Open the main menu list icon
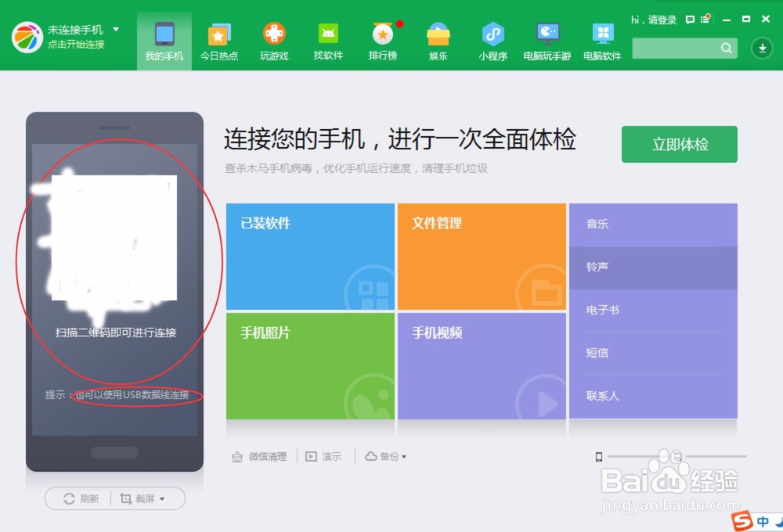This screenshot has width=783, height=532. (x=705, y=20)
